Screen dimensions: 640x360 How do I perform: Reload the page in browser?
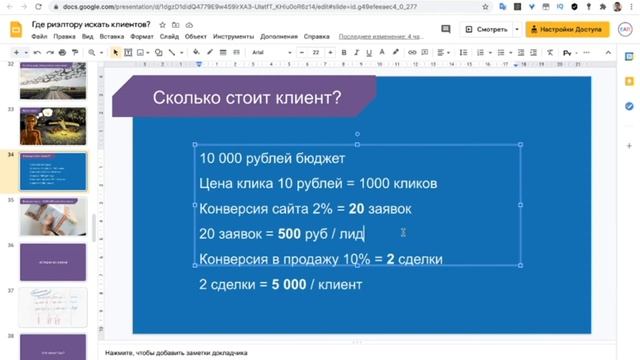click(x=38, y=7)
